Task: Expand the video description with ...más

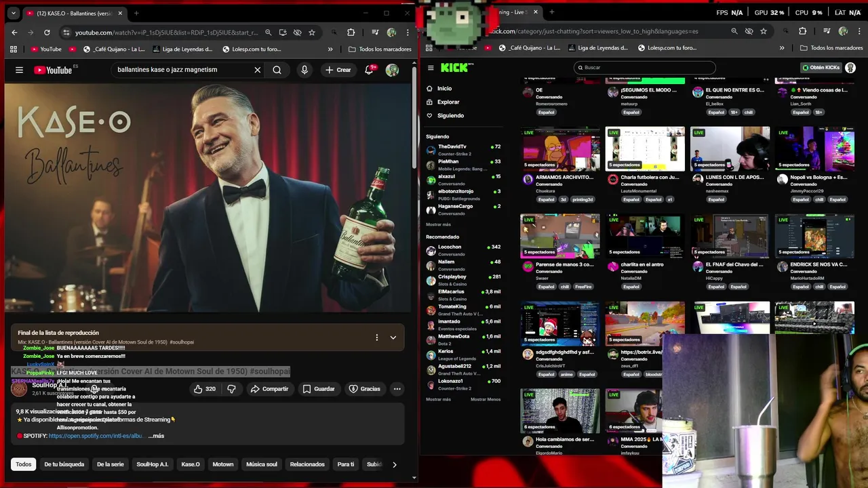Action: click(x=156, y=436)
